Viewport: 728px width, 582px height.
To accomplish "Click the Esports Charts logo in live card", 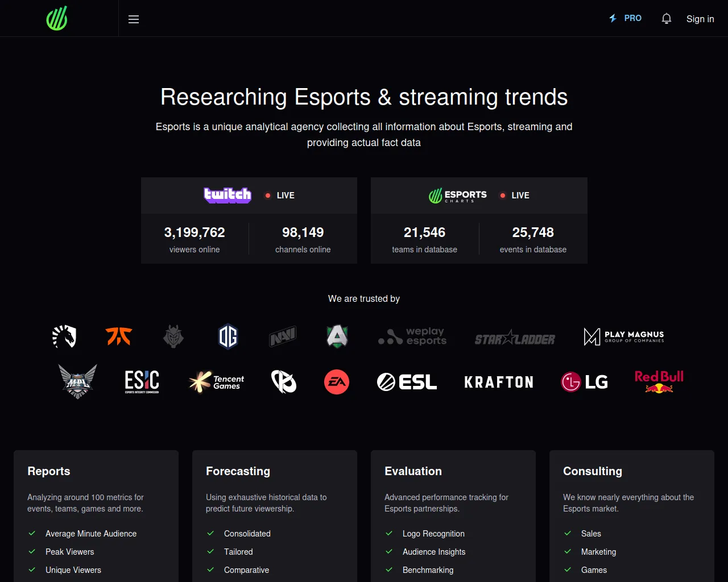I will coord(458,196).
